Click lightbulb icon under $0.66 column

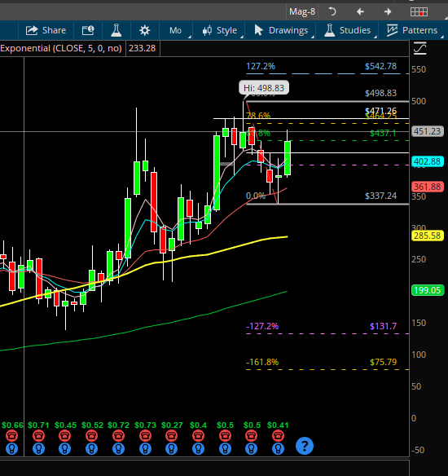point(12,448)
